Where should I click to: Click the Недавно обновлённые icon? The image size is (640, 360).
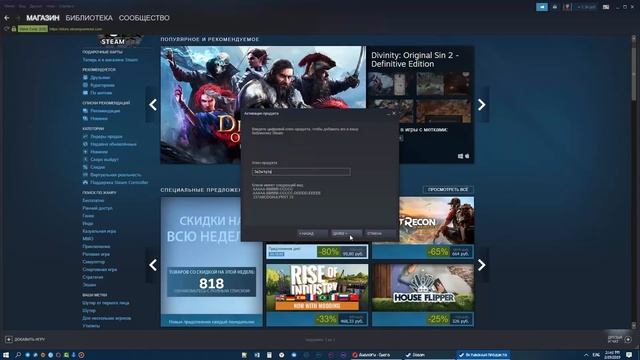coord(85,144)
